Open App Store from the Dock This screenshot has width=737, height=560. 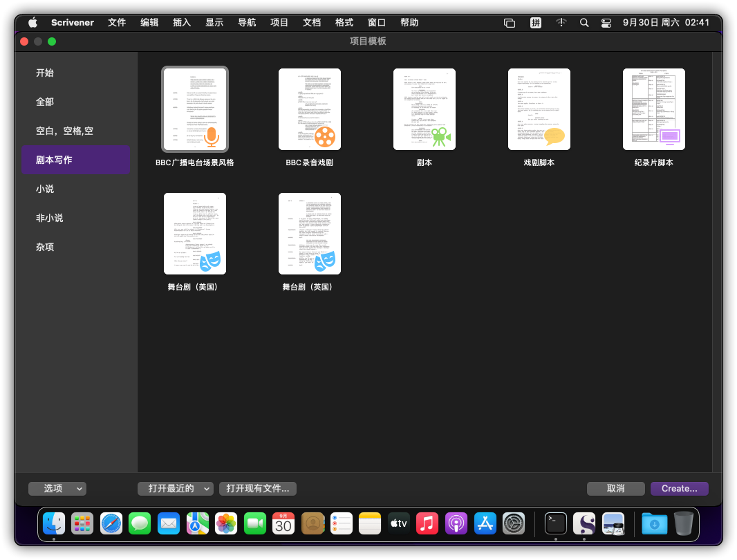(485, 523)
